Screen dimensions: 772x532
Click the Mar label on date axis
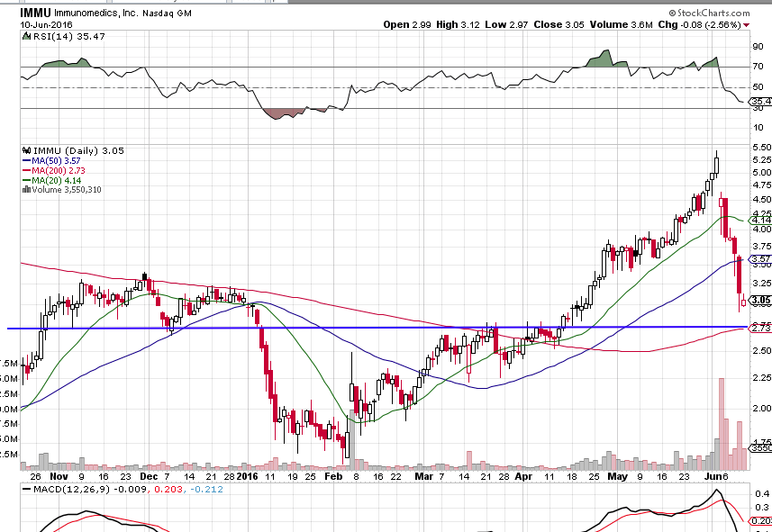423,476
